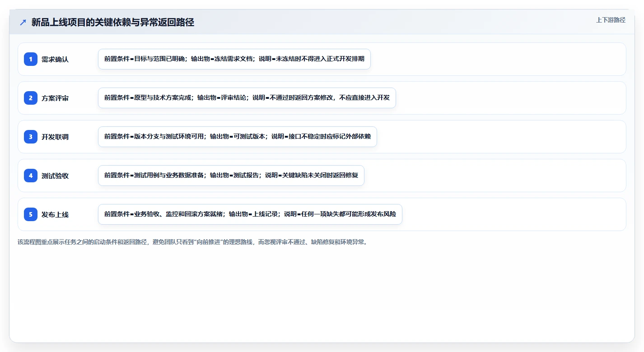This screenshot has width=644, height=352.
Task: Select the 测试验收 step label
Action: click(x=55, y=176)
